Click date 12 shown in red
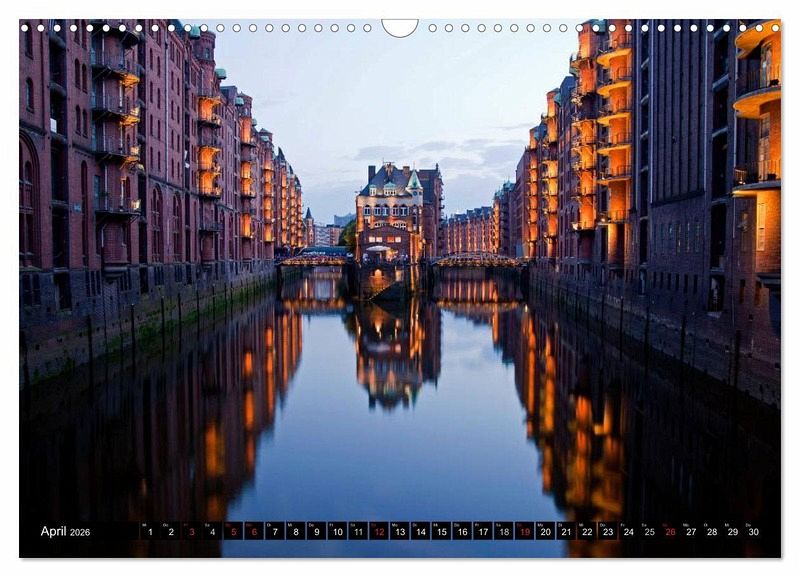This screenshot has width=800, height=577. [379, 532]
